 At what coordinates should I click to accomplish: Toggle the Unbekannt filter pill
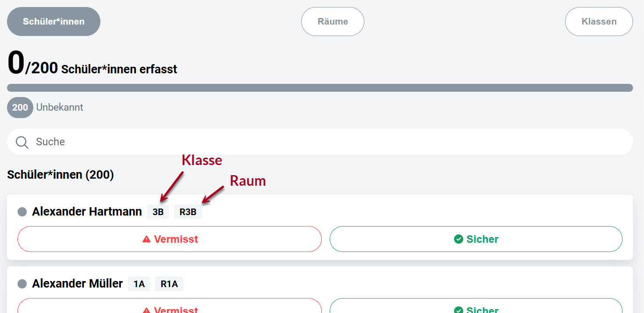(45, 107)
